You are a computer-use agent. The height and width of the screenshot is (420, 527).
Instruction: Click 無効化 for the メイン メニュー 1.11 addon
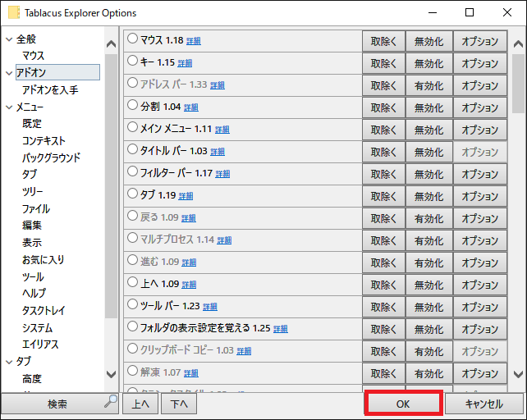coord(428,130)
